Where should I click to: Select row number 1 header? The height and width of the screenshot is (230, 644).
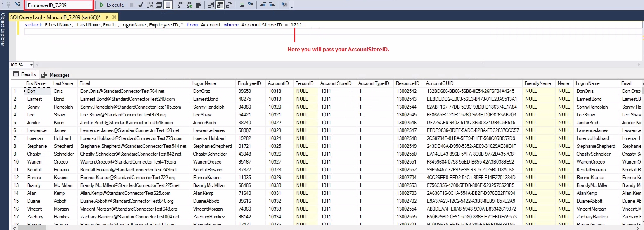18,91
